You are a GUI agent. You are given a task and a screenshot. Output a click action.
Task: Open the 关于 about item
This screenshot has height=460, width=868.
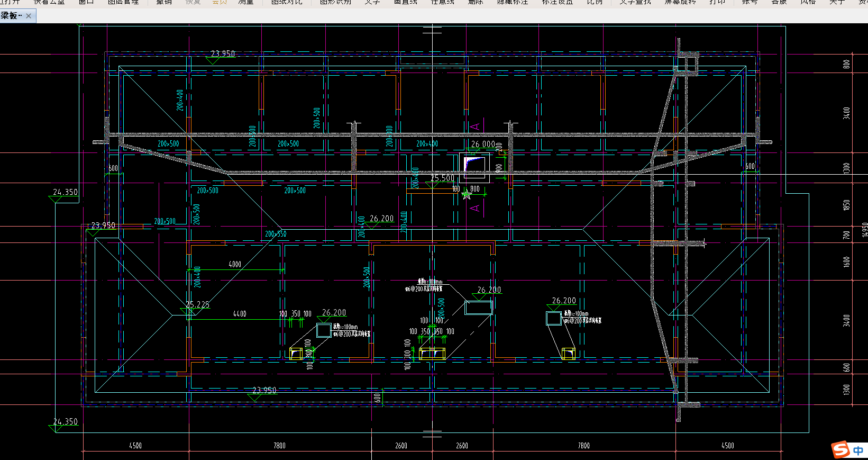coord(837,2)
